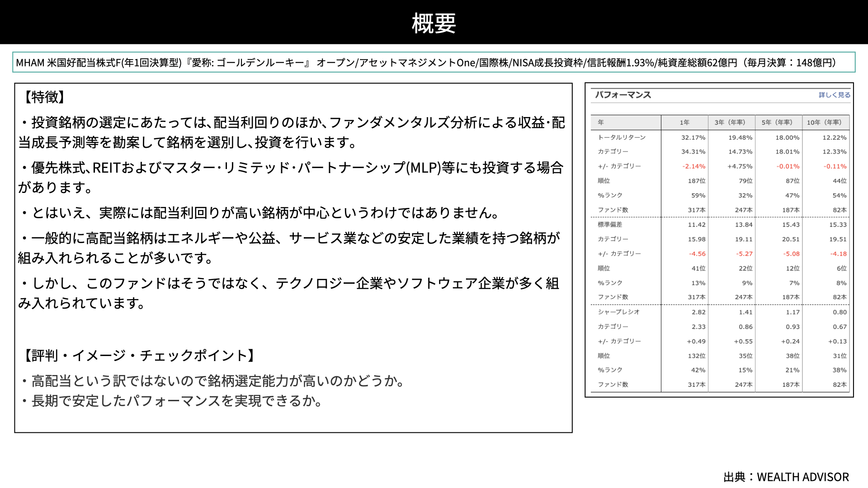Select the 6位 ten-year deviation rank
Viewport: 868px width, 488px height.
click(x=841, y=268)
